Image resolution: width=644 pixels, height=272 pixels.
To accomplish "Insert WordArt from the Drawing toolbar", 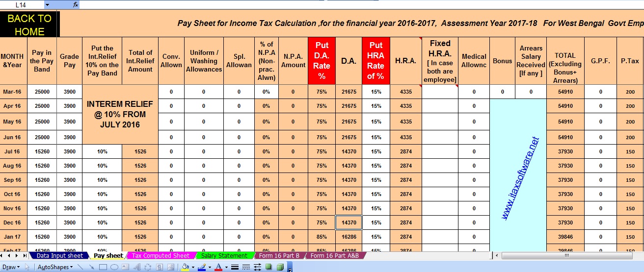I will 137,267.
